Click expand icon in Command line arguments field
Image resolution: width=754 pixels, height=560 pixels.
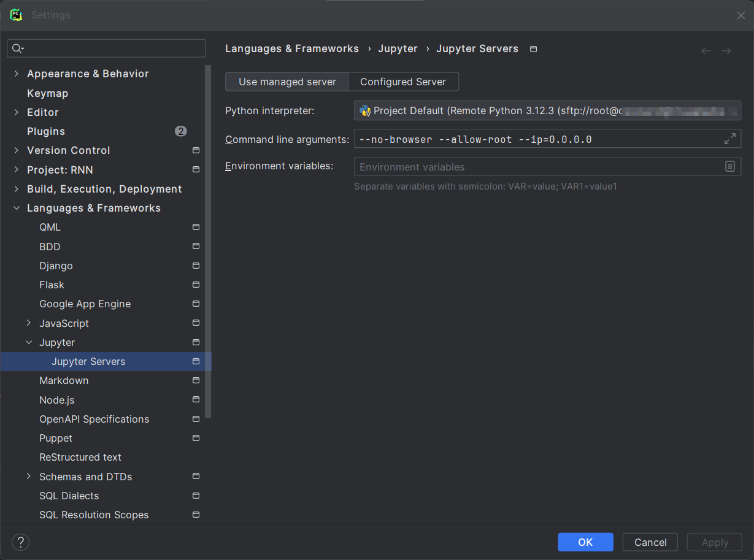coord(729,139)
